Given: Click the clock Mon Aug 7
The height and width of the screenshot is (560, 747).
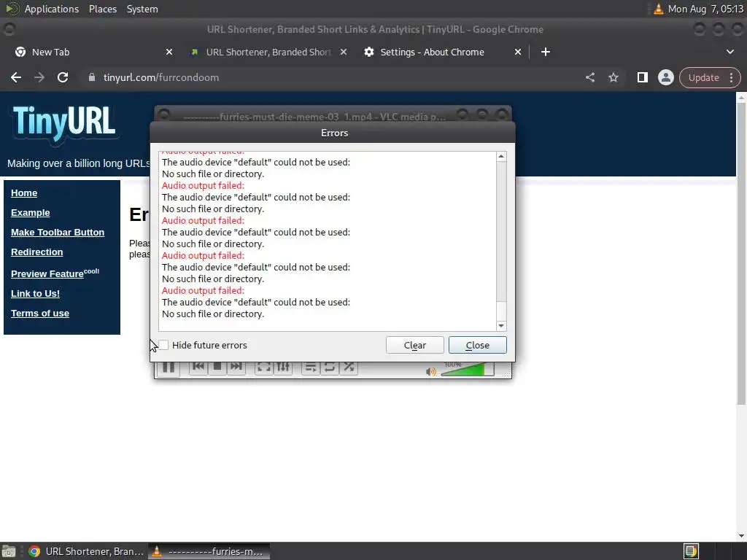Looking at the screenshot, I should click(705, 9).
